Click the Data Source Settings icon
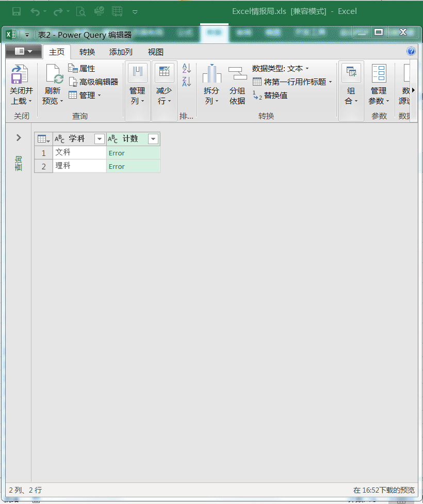Image resolution: width=423 pixels, height=504 pixels. pyautogui.click(x=406, y=74)
